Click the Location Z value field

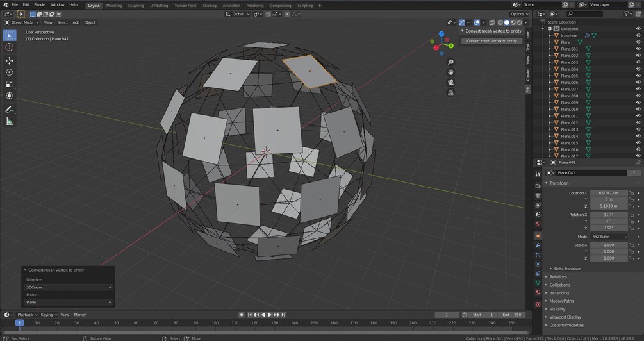tap(609, 206)
